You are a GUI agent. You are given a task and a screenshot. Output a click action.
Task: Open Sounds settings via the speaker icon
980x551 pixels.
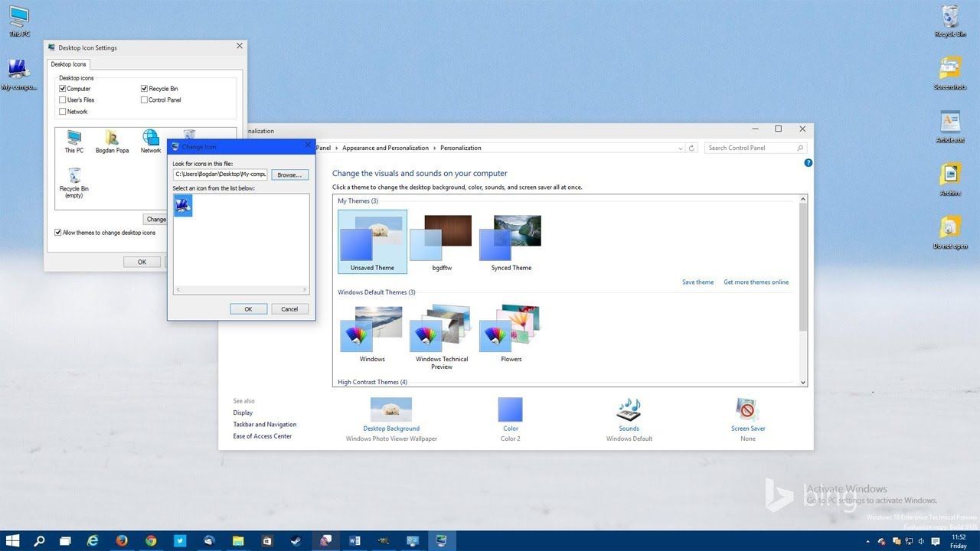(629, 409)
